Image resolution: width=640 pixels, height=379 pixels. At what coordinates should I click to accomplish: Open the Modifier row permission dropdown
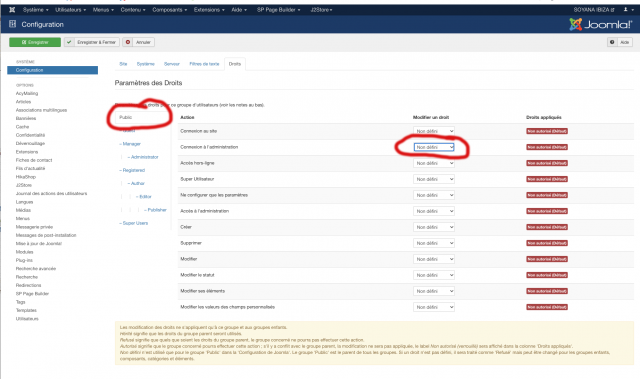pyautogui.click(x=434, y=259)
